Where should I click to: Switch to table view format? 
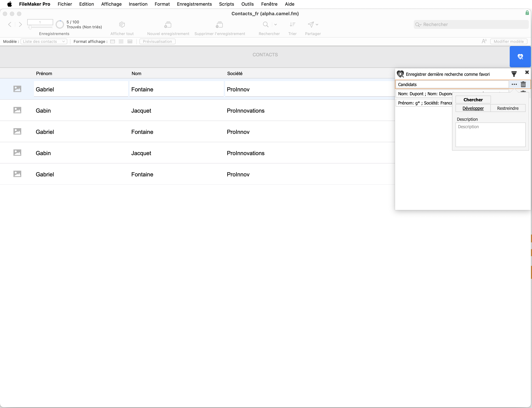[130, 42]
